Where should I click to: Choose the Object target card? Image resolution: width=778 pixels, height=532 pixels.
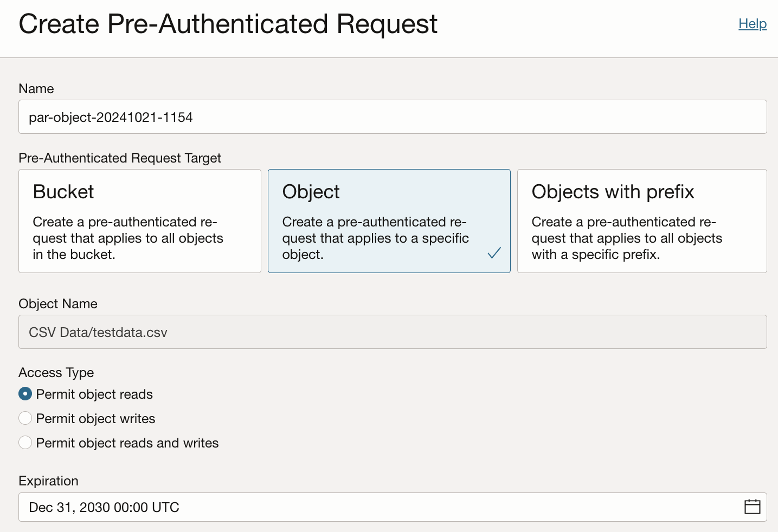click(389, 220)
